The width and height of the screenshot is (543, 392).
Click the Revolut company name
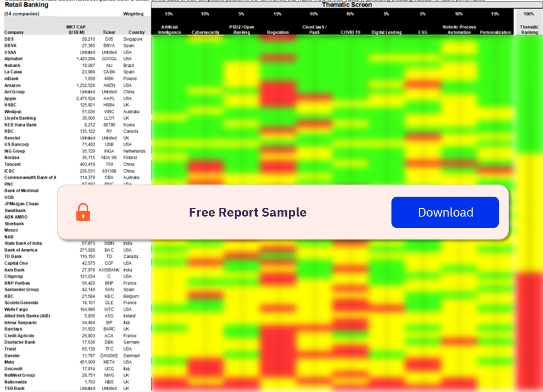click(12, 138)
